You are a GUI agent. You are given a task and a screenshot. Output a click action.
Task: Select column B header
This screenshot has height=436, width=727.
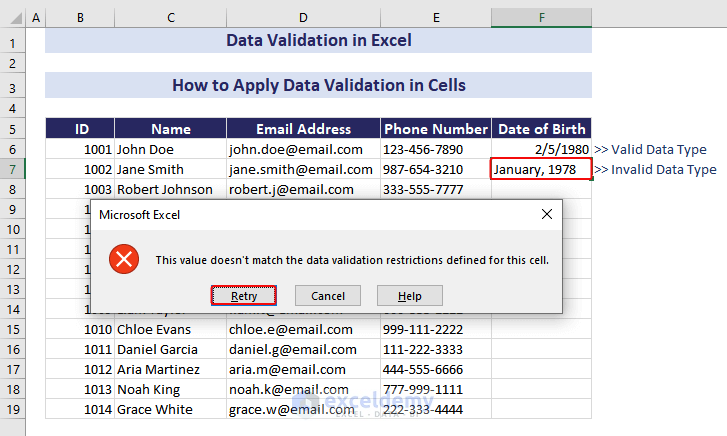[80, 18]
